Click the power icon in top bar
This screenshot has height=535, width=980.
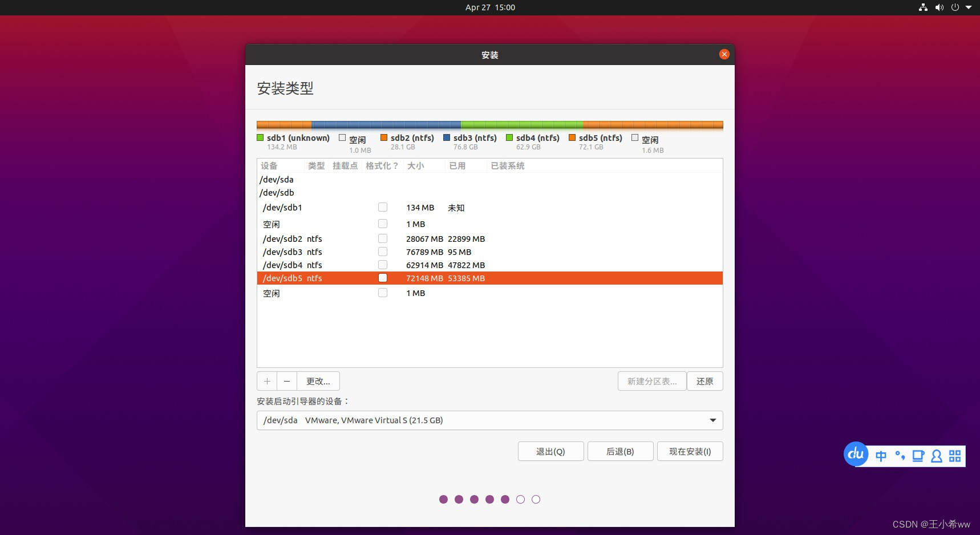[x=955, y=7]
